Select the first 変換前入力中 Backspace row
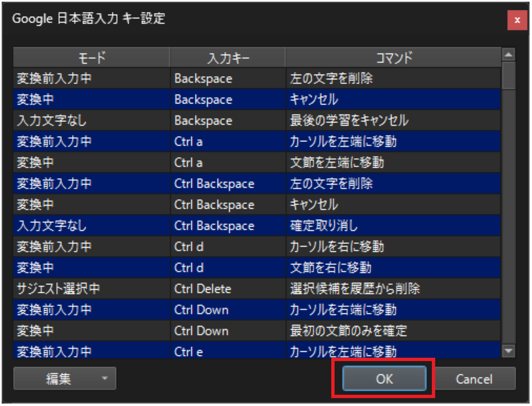532x406 pixels. point(166,78)
